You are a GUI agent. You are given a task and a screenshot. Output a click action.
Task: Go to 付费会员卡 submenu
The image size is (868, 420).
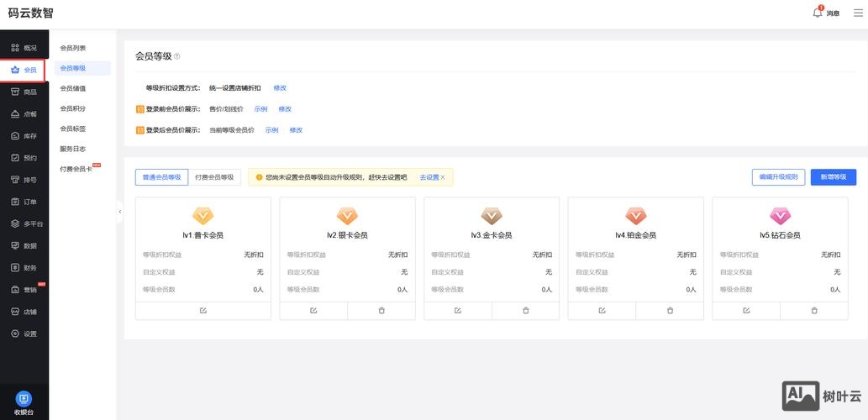pyautogui.click(x=77, y=169)
